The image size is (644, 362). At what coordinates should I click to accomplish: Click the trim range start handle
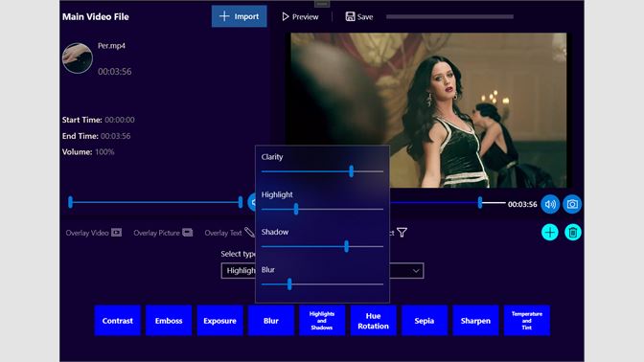pyautogui.click(x=71, y=202)
